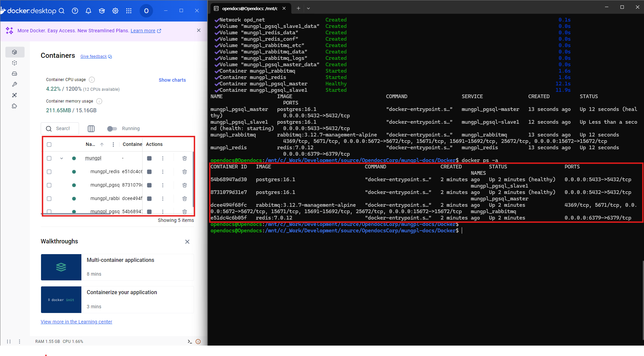
Task: Sort containers by Name arrow
Action: click(x=102, y=145)
